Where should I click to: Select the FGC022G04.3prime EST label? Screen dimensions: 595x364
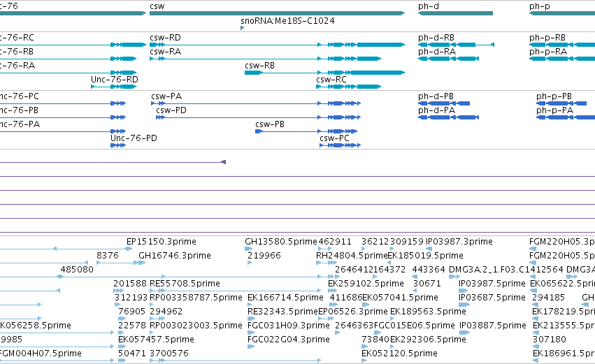(x=288, y=340)
